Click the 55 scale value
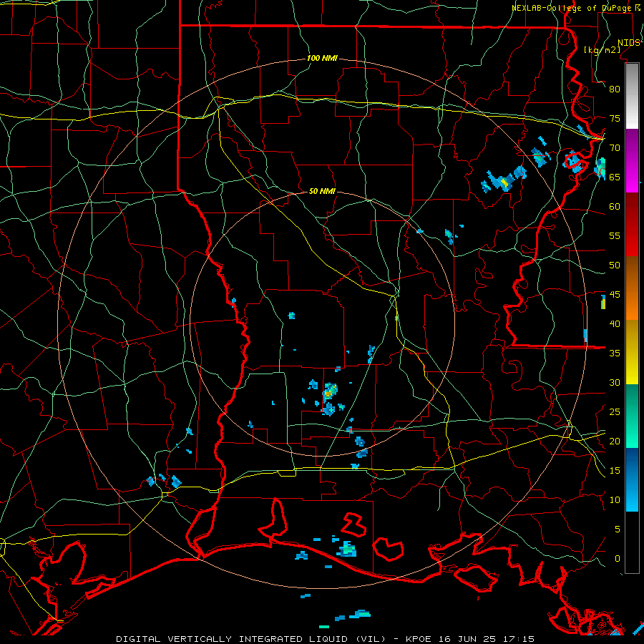The width and height of the screenshot is (644, 644). point(615,236)
